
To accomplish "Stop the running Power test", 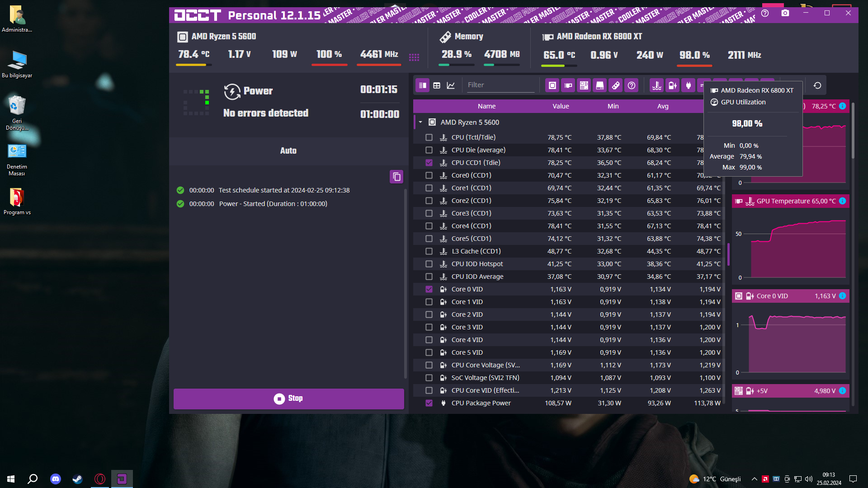I will pos(288,399).
